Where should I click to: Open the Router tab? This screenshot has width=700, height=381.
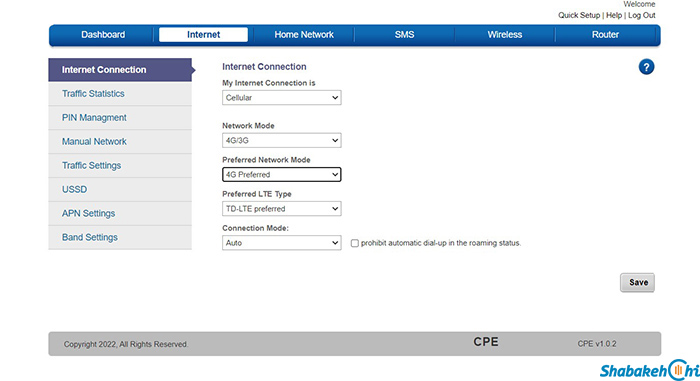(605, 35)
